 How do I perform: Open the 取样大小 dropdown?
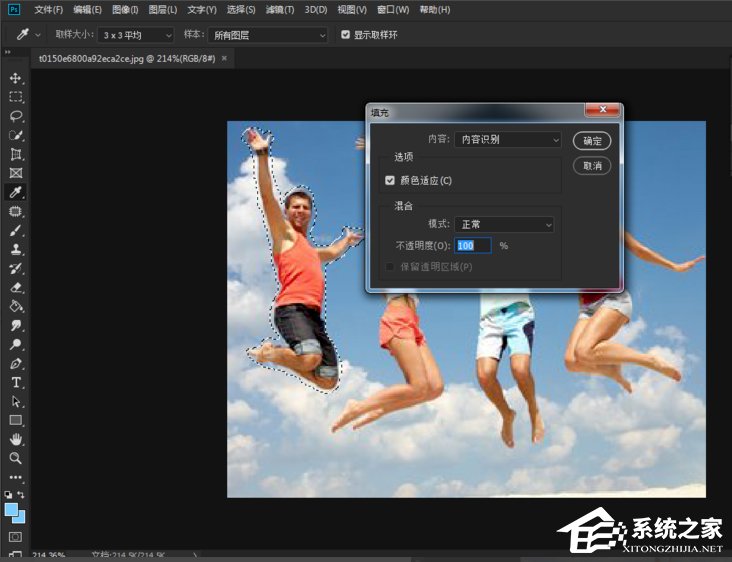[139, 35]
